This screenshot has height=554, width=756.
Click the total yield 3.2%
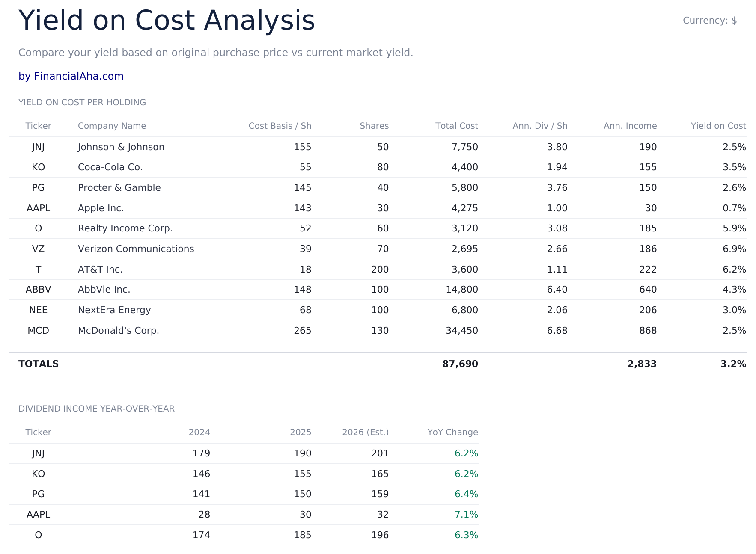point(733,364)
